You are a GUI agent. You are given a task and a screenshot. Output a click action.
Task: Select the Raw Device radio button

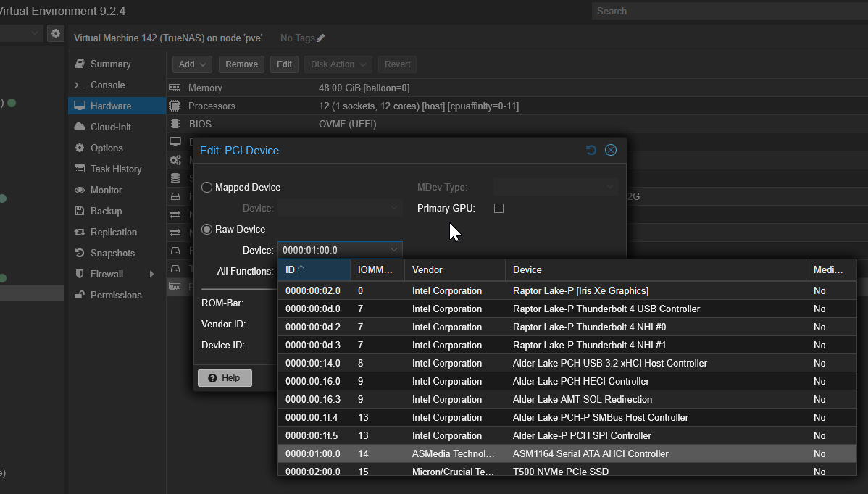coord(207,230)
